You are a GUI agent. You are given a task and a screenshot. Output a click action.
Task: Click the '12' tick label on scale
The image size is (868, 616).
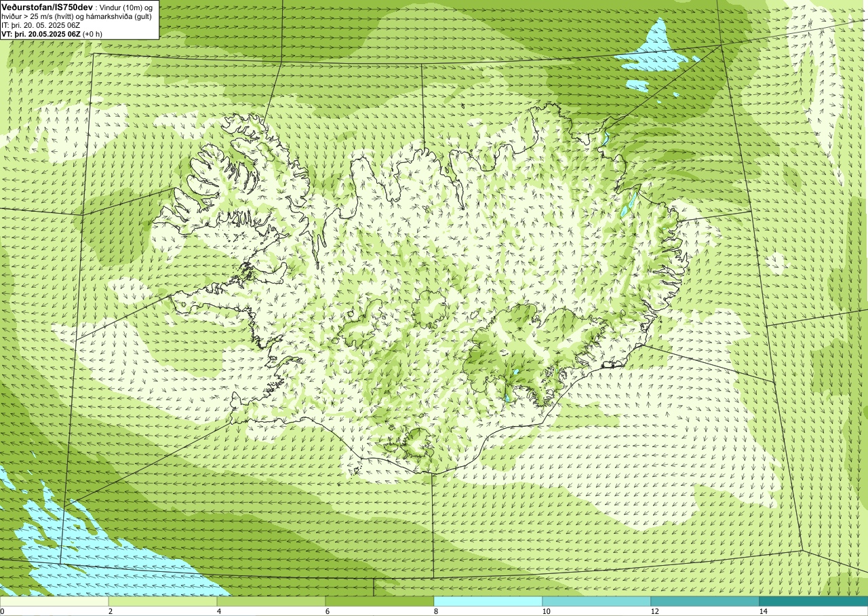pyautogui.click(x=655, y=611)
